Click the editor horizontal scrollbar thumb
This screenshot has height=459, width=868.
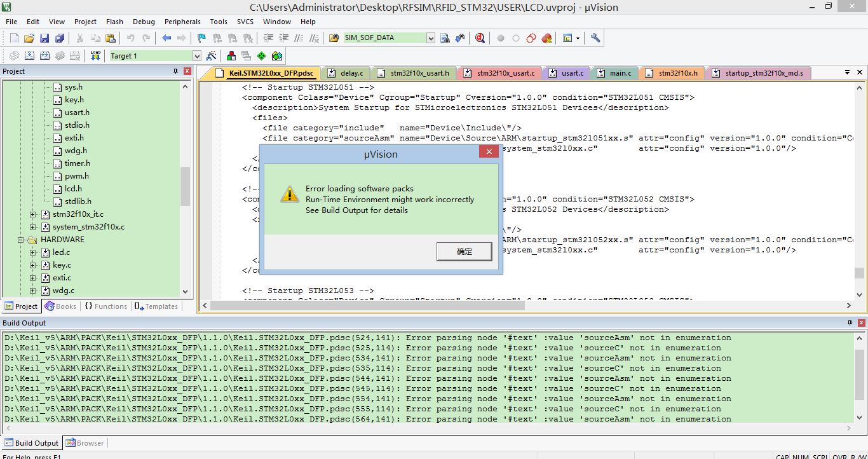pos(367,305)
